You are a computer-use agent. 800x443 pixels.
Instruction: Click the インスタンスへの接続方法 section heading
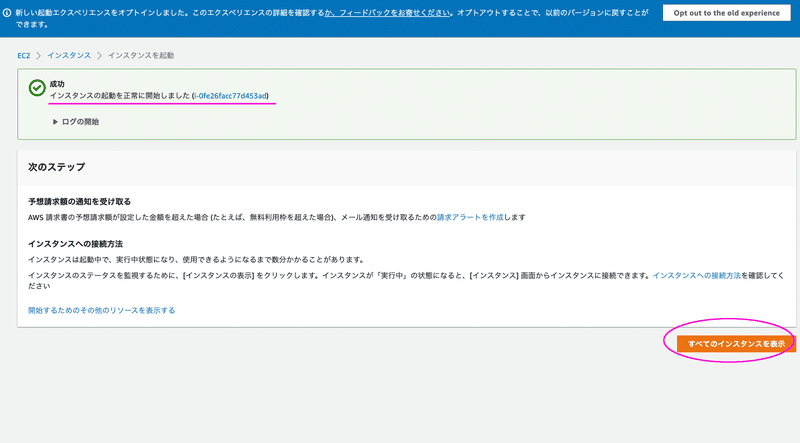pos(76,243)
